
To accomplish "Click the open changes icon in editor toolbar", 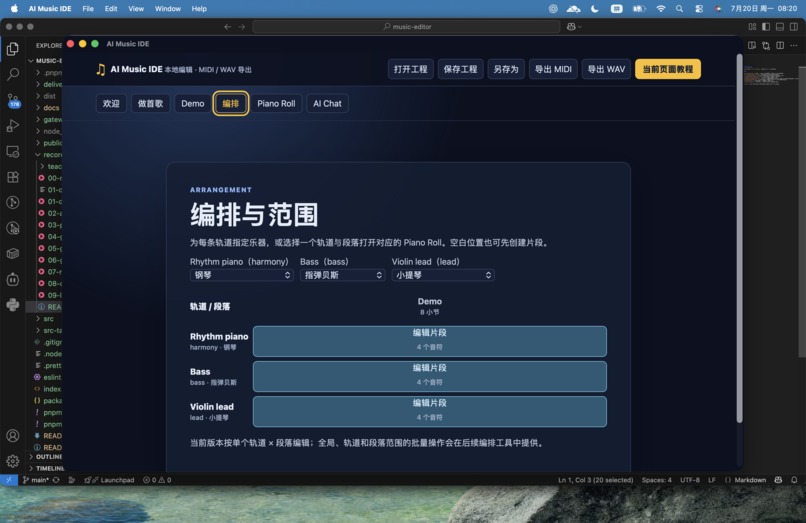I will [766, 45].
